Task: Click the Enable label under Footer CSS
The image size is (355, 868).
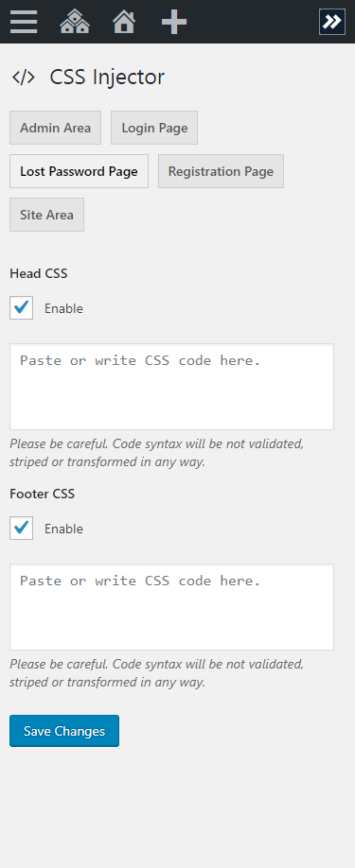Action: tap(63, 529)
